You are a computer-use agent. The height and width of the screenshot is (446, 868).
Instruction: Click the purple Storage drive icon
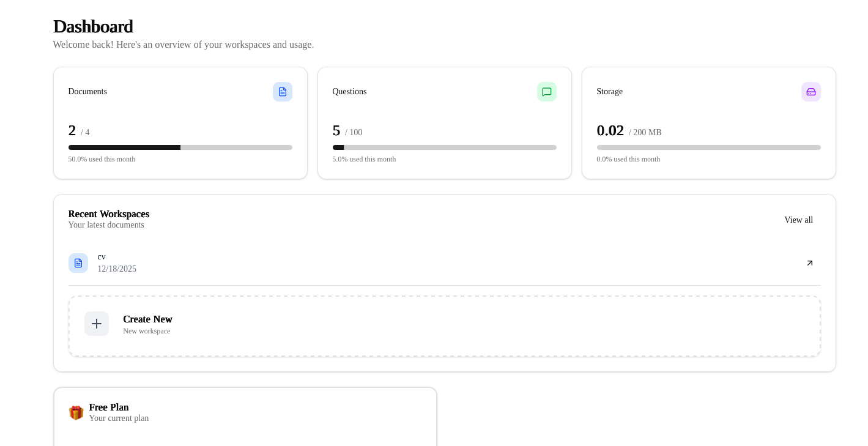click(811, 92)
